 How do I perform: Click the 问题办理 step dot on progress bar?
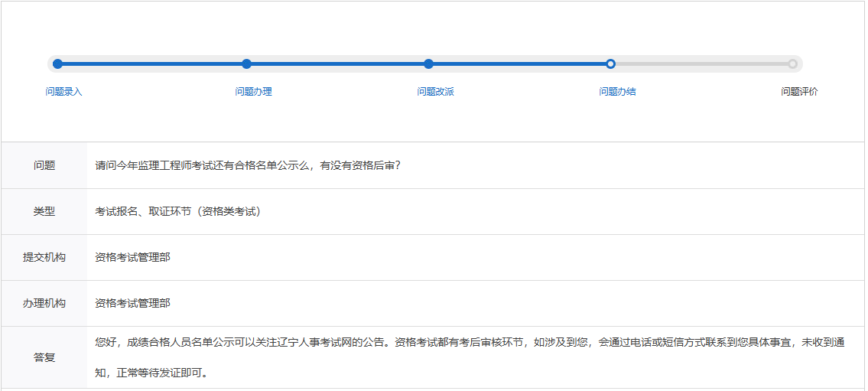[x=247, y=64]
